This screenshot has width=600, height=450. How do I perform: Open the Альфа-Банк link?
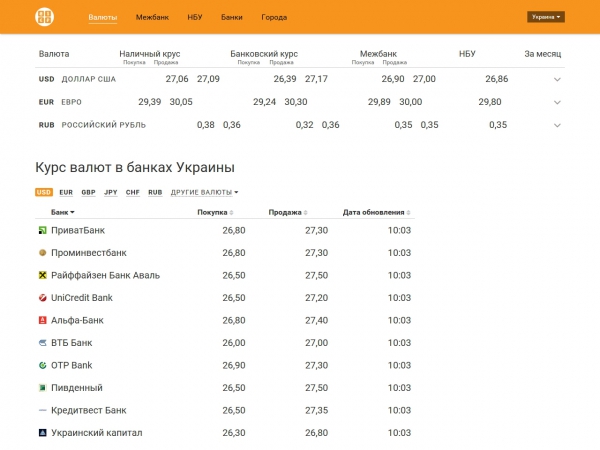pos(77,320)
